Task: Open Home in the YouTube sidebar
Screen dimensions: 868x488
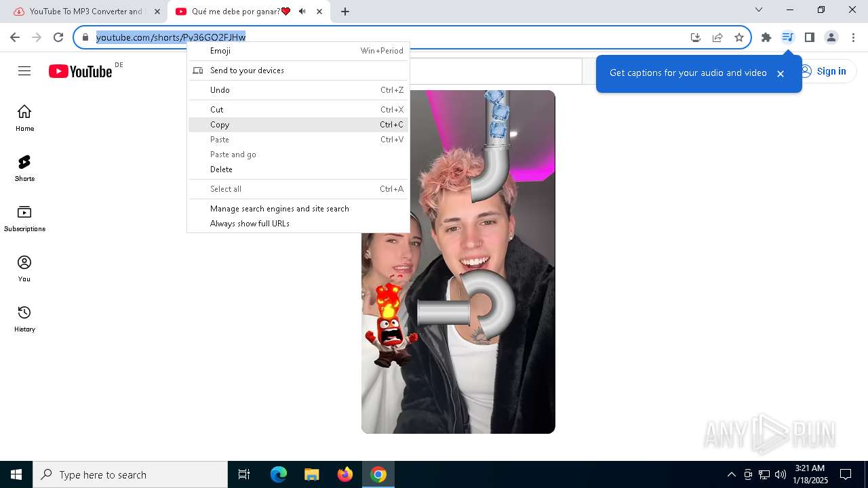Action: [24, 118]
